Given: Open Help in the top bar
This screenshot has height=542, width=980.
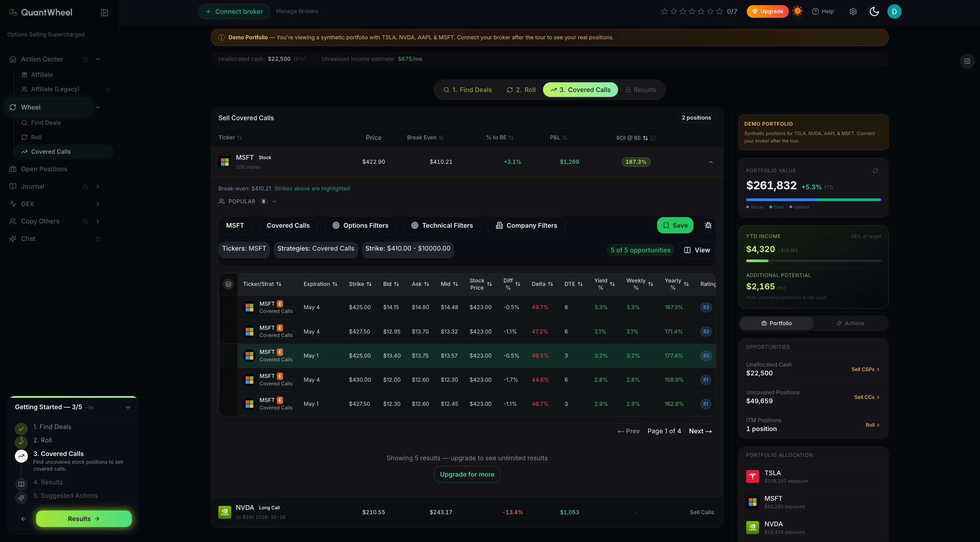Looking at the screenshot, I should coord(823,11).
